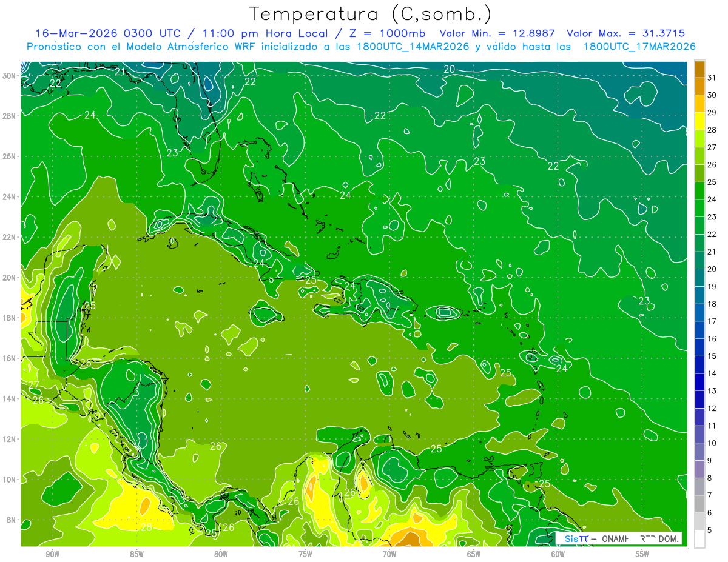Click the 60W longitude axis label
728x562 pixels.
pyautogui.click(x=558, y=554)
